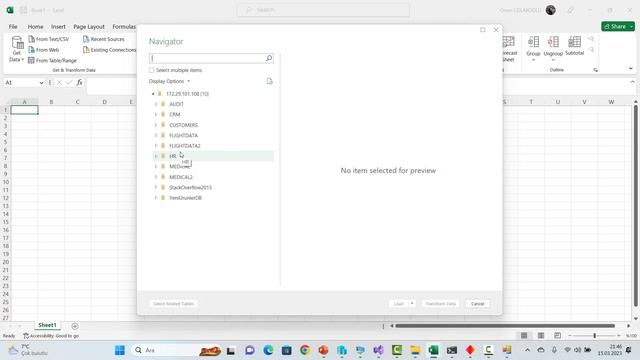640x360 pixels.
Task: Click the vertical sheet scrollbar
Action: tap(636, 206)
